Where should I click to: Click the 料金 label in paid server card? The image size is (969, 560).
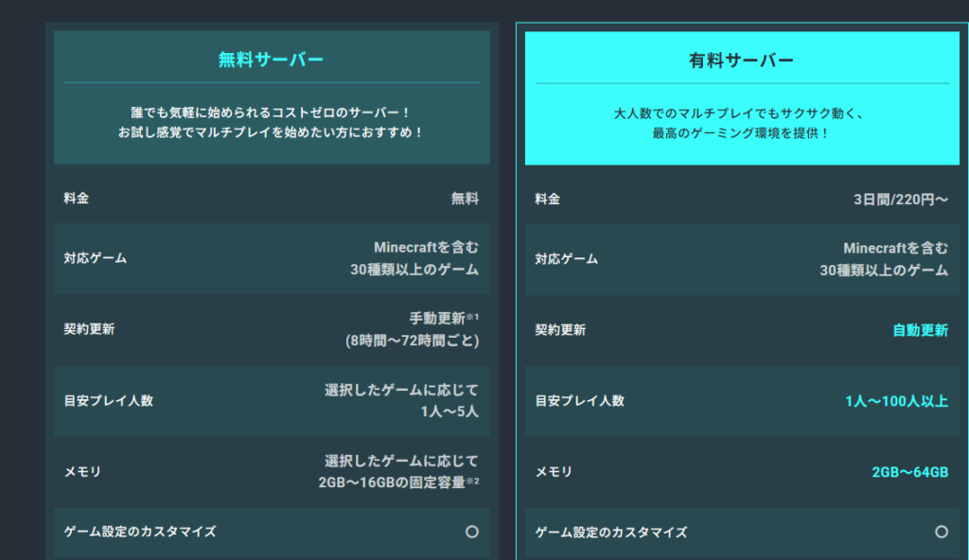548,199
